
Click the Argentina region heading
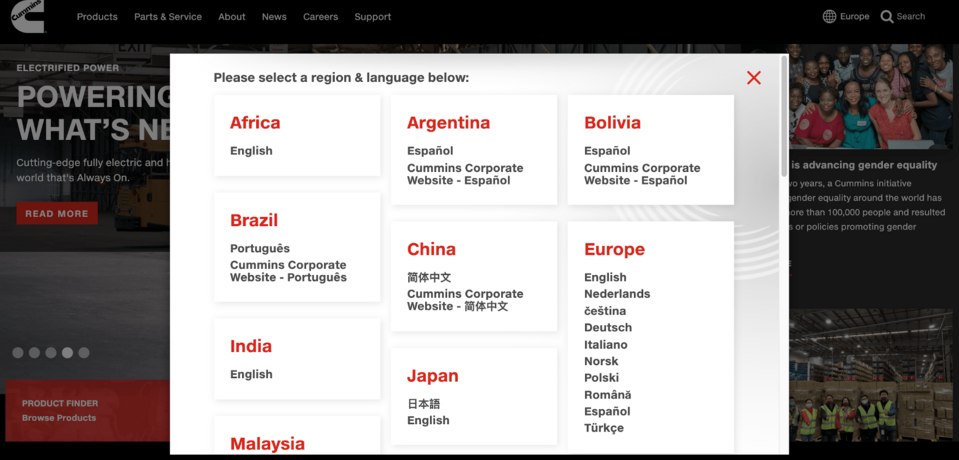[x=448, y=122]
